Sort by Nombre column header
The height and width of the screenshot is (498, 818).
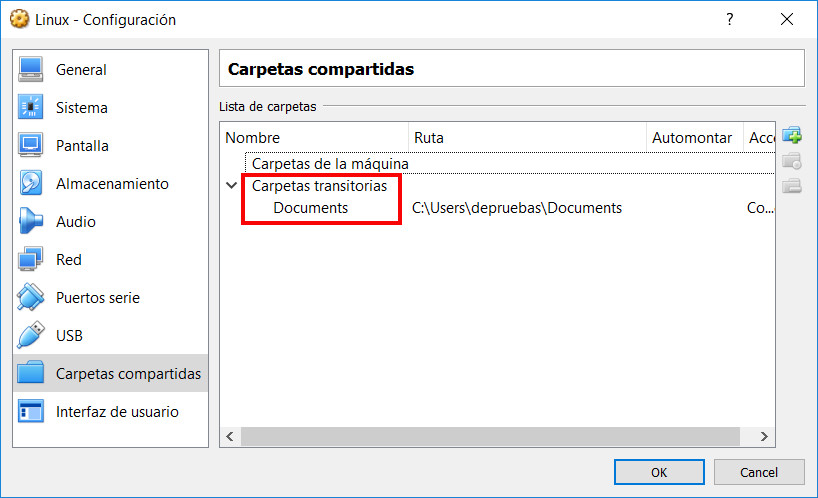tap(314, 138)
